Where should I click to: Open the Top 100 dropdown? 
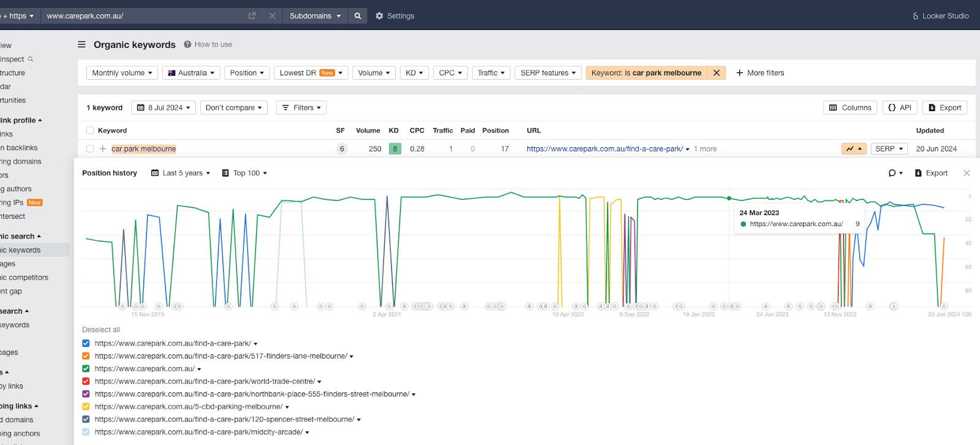click(x=245, y=173)
